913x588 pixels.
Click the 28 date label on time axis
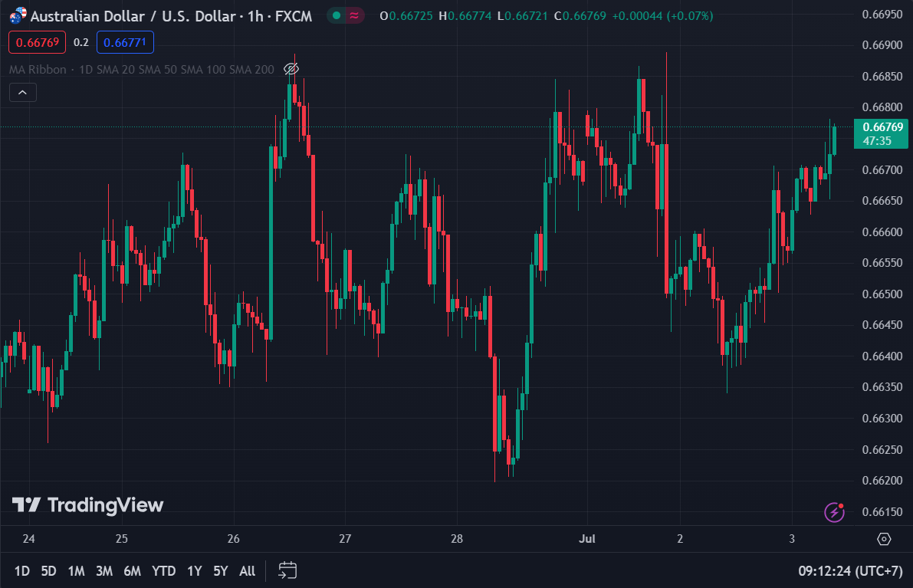pos(457,539)
